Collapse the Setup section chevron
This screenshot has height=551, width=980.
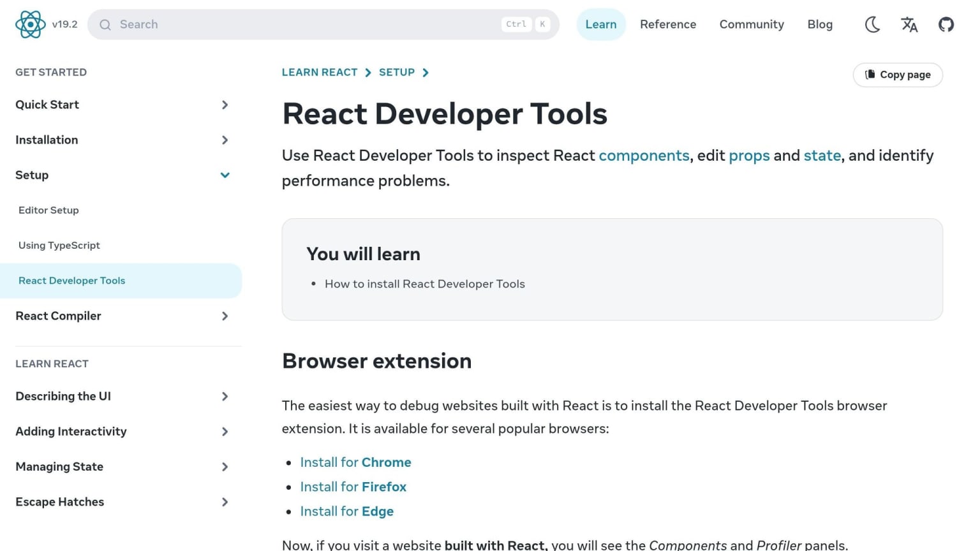tap(225, 175)
